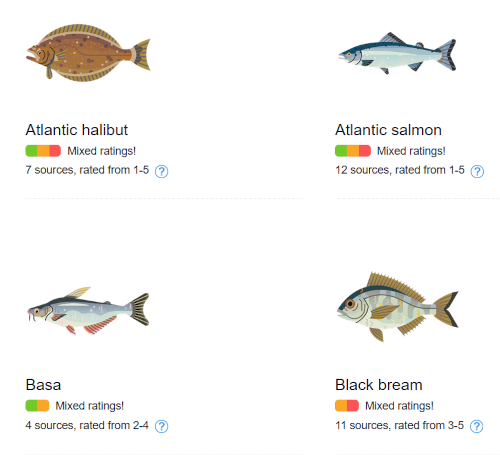Viewport: 500px width, 463px height.
Task: Click the green-orange rating bar for Basa
Action: (x=37, y=406)
